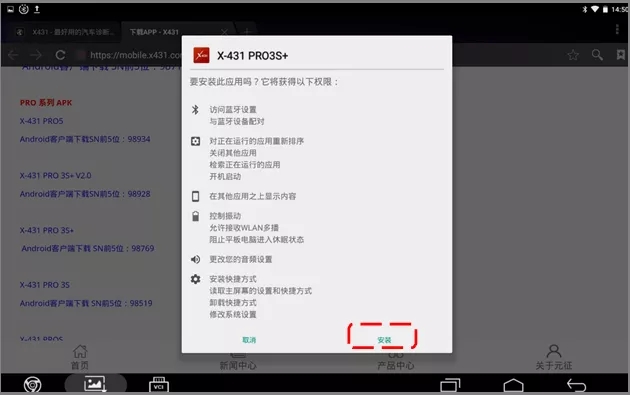Close the 下载APP - X431 browser tab
This screenshot has height=395, width=630.
(224, 32)
